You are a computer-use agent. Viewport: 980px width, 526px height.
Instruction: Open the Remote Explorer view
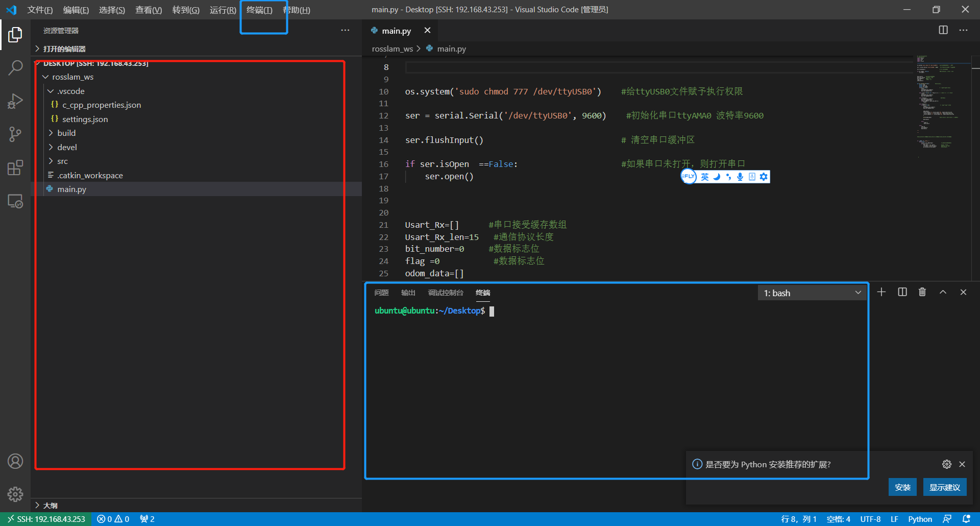point(15,201)
